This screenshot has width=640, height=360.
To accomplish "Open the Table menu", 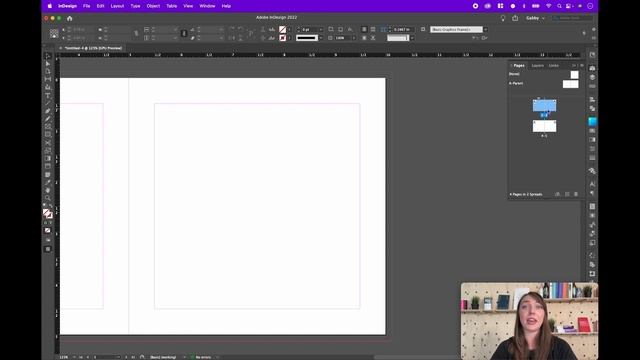I will pyautogui.click(x=172, y=6).
